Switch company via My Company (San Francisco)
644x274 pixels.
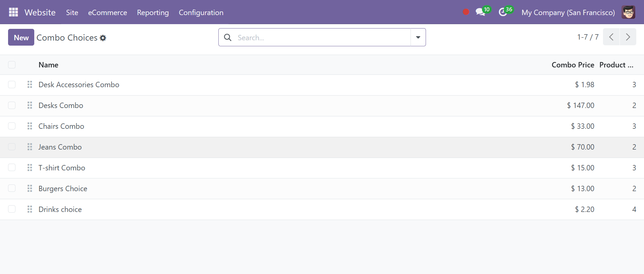[568, 12]
